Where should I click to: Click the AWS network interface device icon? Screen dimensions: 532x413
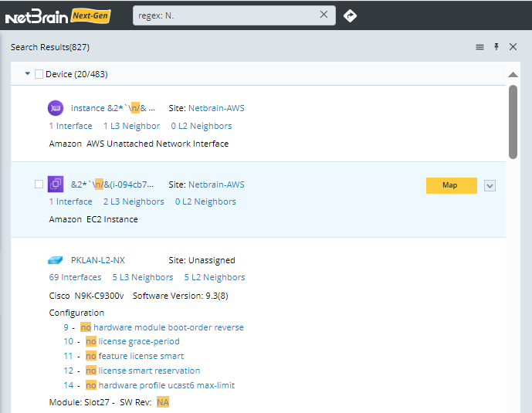[55, 108]
